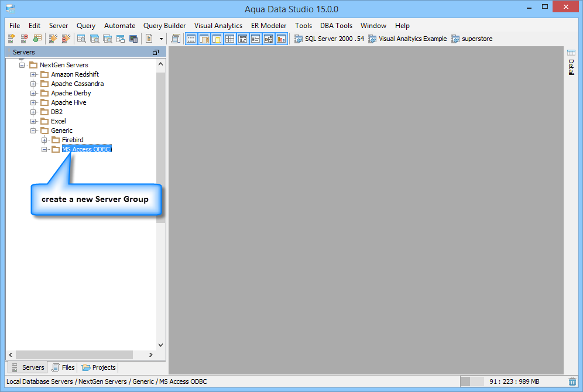Open the SQL Server 2000 .54 shortcut
The image size is (583, 392).
(329, 39)
